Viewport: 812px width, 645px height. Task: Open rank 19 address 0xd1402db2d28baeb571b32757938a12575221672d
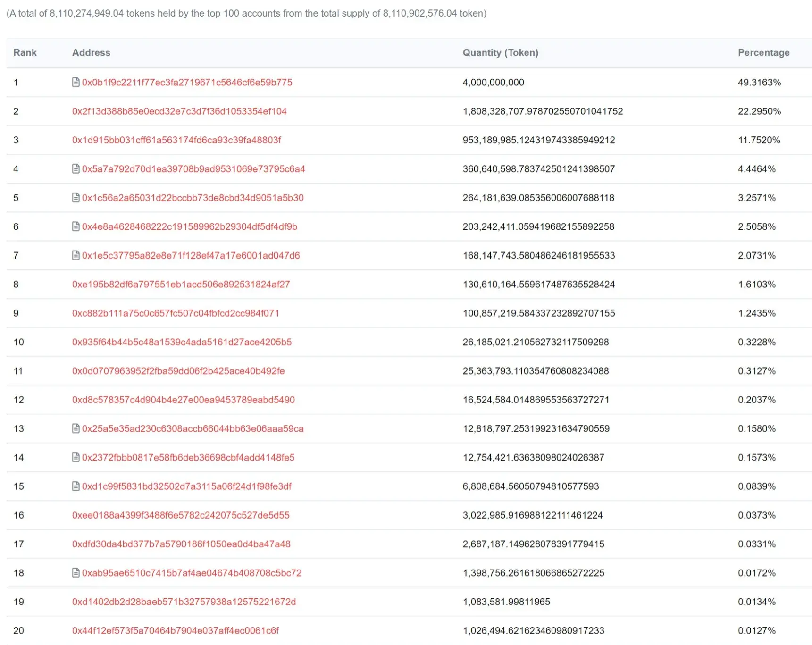click(184, 602)
